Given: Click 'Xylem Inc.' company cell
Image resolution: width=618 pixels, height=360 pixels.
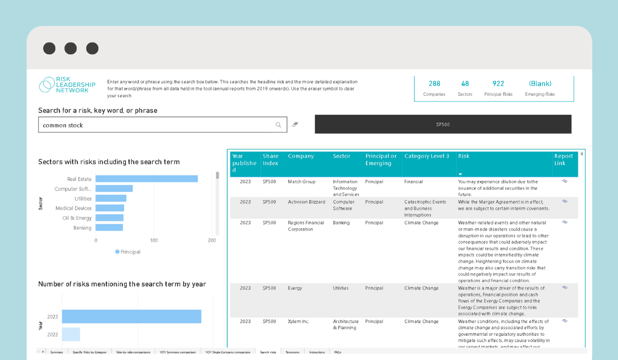Looking at the screenshot, I should 298,321.
